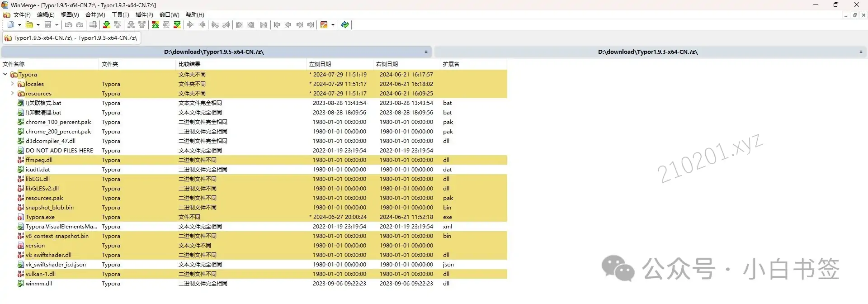Click Copy Right and Advance icon
The image size is (868, 304).
tap(215, 25)
